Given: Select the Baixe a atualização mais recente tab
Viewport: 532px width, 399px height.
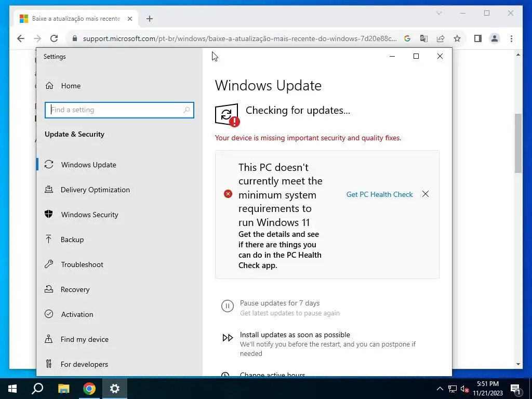Looking at the screenshot, I should click(76, 19).
